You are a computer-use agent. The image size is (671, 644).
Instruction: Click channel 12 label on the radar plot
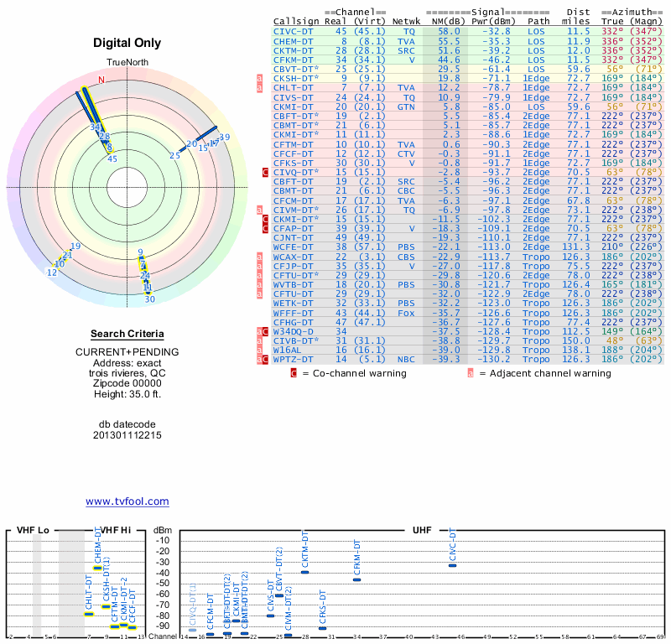pos(52,273)
